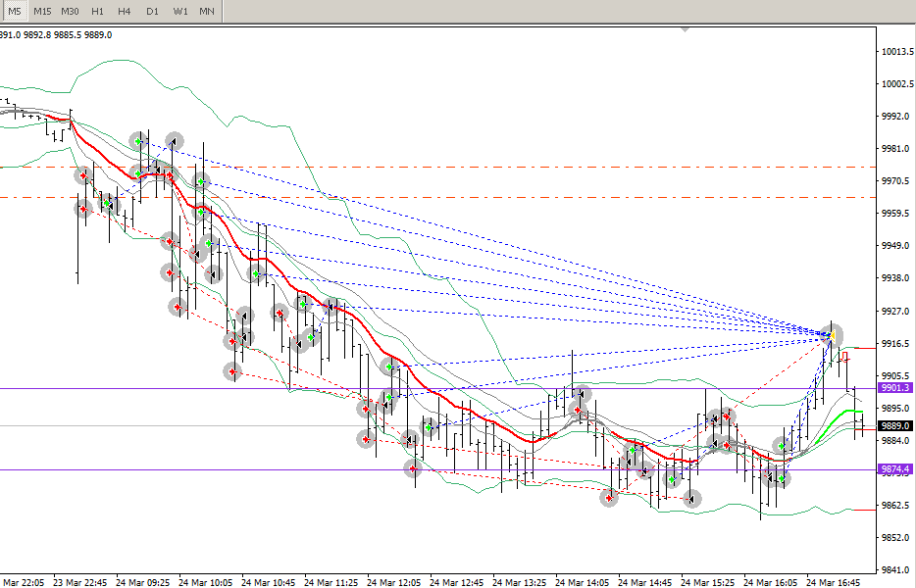This screenshot has width=916, height=588.
Task: Click the 9970.5 price scale value
Action: coord(895,181)
